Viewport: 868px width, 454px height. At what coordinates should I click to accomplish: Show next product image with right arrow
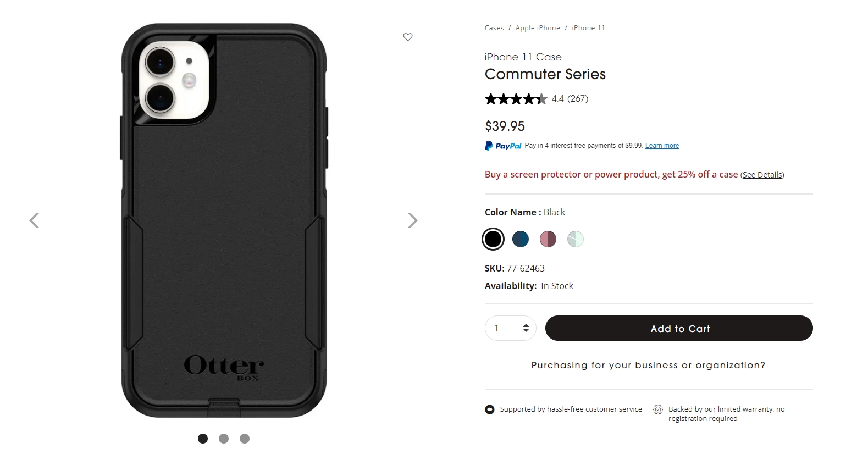(412, 220)
